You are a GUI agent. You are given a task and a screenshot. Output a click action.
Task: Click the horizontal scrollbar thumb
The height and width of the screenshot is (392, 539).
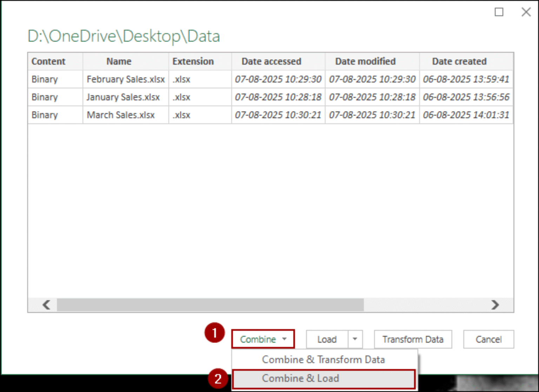[211, 305]
